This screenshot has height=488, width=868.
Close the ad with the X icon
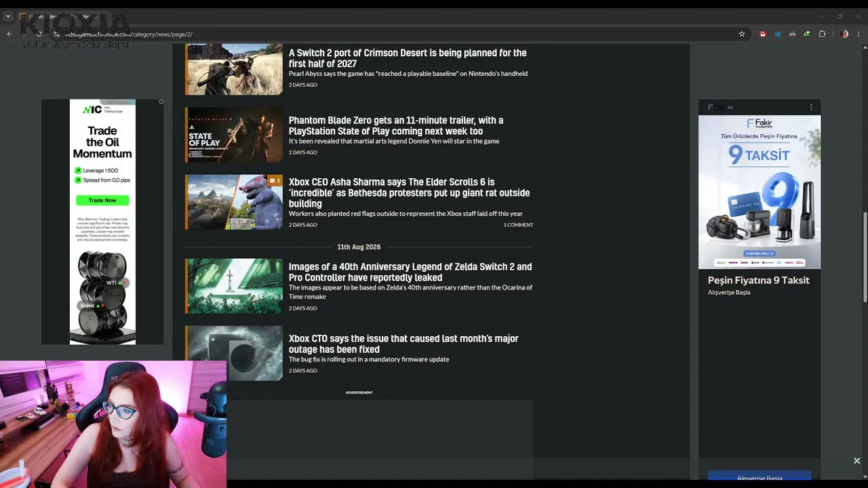(x=856, y=461)
